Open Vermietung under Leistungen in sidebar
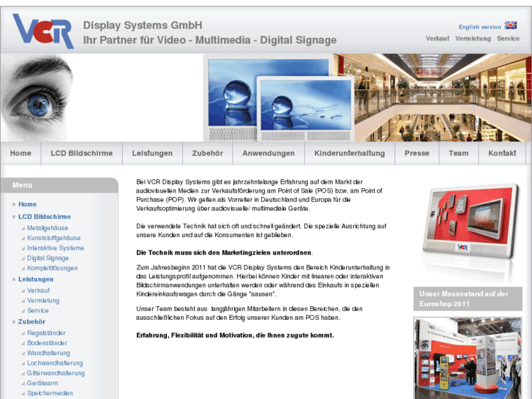The image size is (532, 399). click(43, 300)
